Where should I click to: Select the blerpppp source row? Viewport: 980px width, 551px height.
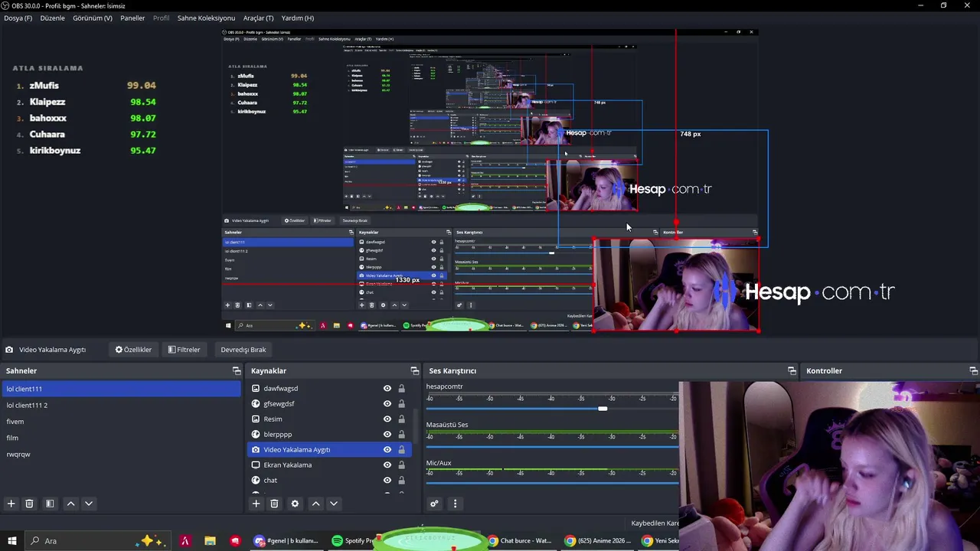[329, 434]
